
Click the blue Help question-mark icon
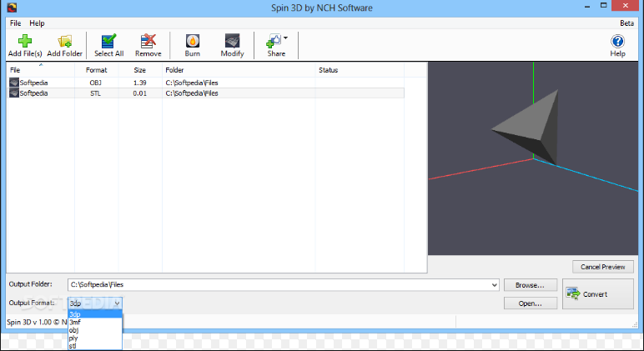617,41
